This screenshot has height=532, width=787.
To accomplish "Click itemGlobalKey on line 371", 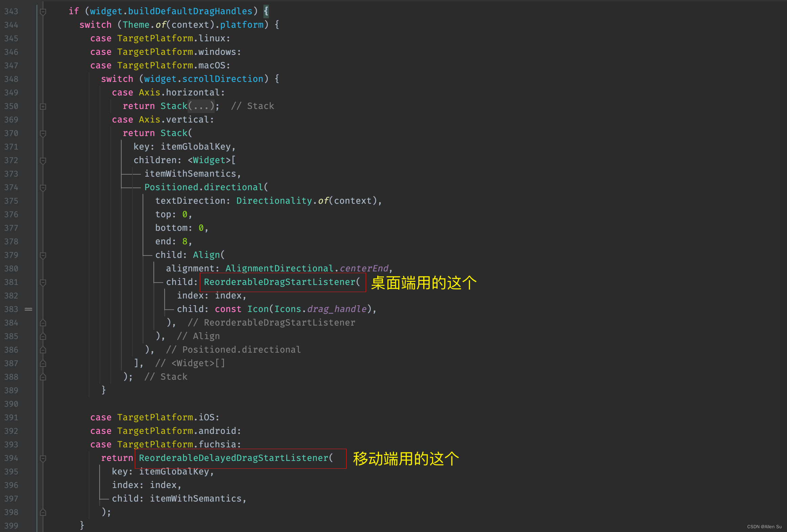I will [x=196, y=147].
